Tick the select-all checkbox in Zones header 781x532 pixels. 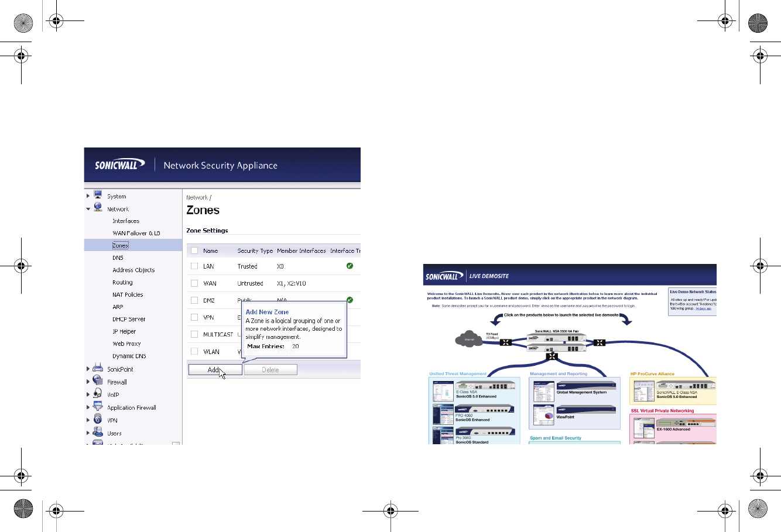point(194,250)
